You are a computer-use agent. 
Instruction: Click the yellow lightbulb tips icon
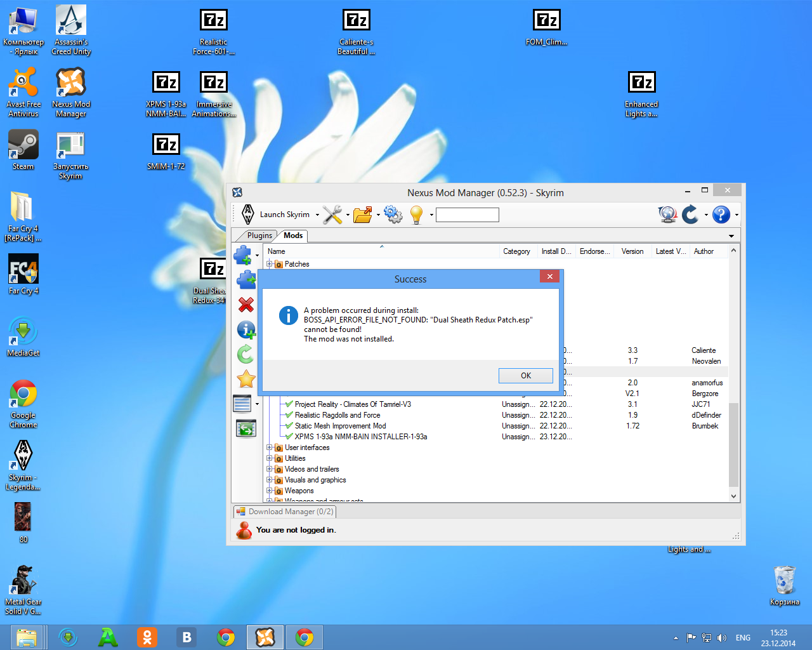416,215
